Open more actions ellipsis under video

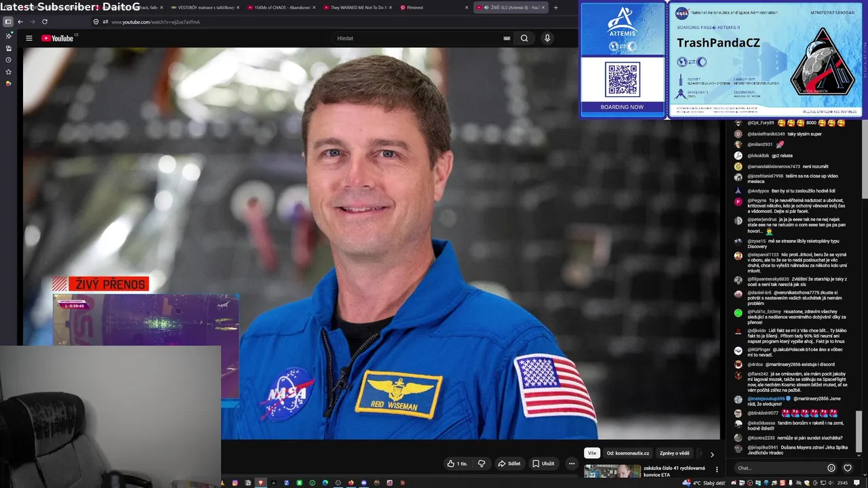[x=572, y=464]
